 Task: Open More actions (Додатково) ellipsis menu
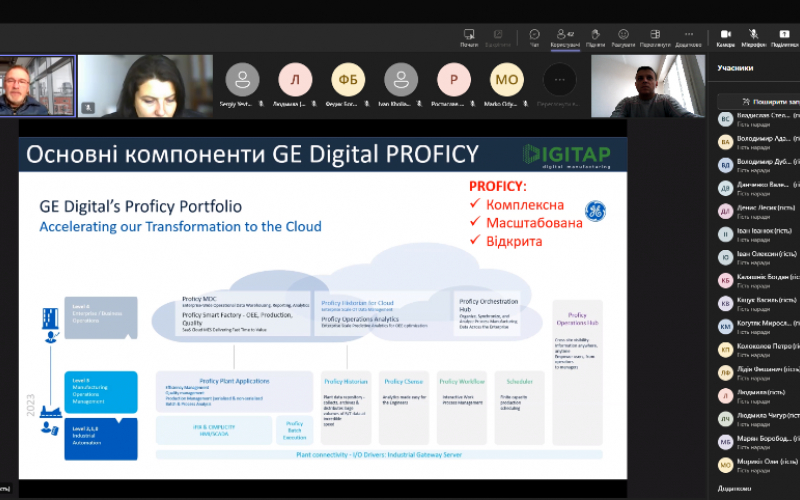[x=688, y=38]
